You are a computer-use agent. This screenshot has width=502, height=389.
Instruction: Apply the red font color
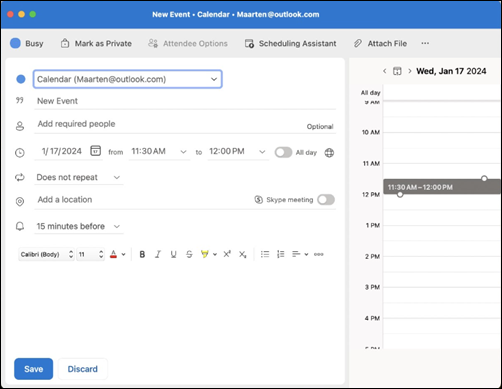[x=113, y=254]
